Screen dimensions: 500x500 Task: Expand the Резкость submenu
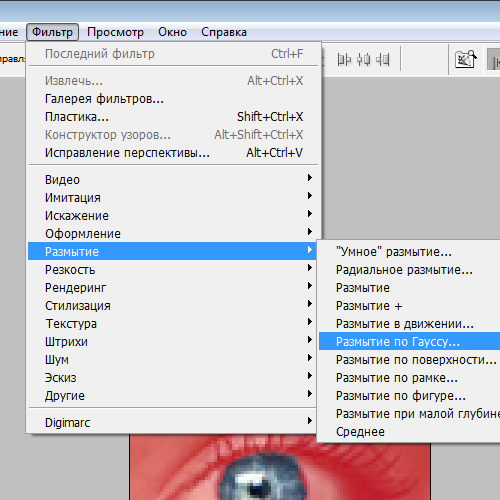(172, 270)
